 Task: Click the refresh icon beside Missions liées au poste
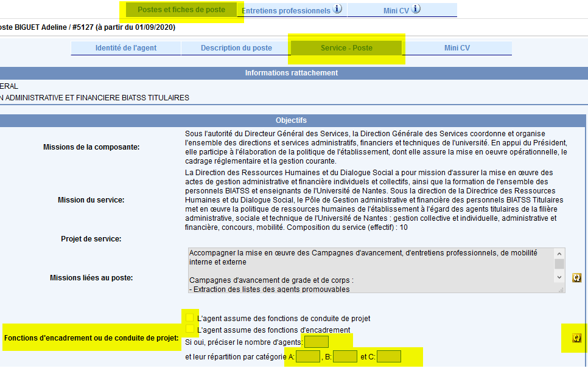(x=575, y=277)
